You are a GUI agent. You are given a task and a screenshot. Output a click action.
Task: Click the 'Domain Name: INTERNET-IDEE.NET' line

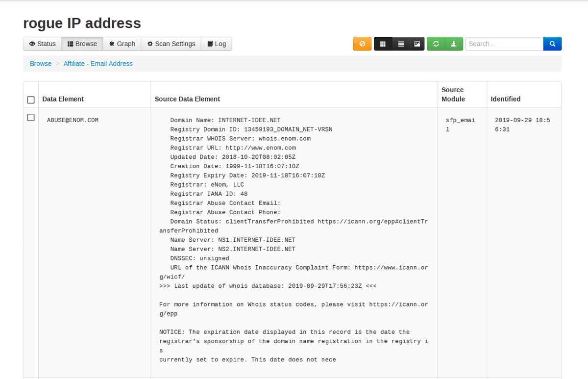click(x=225, y=120)
